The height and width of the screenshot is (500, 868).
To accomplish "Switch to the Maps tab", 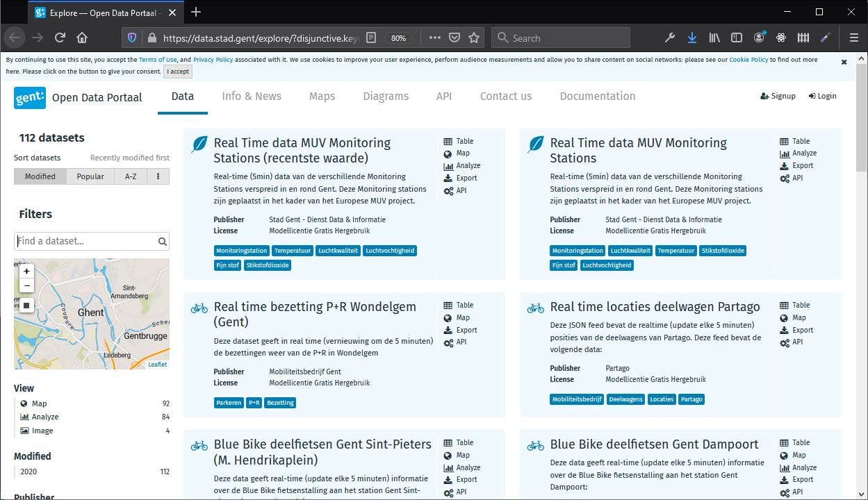I will pyautogui.click(x=322, y=96).
